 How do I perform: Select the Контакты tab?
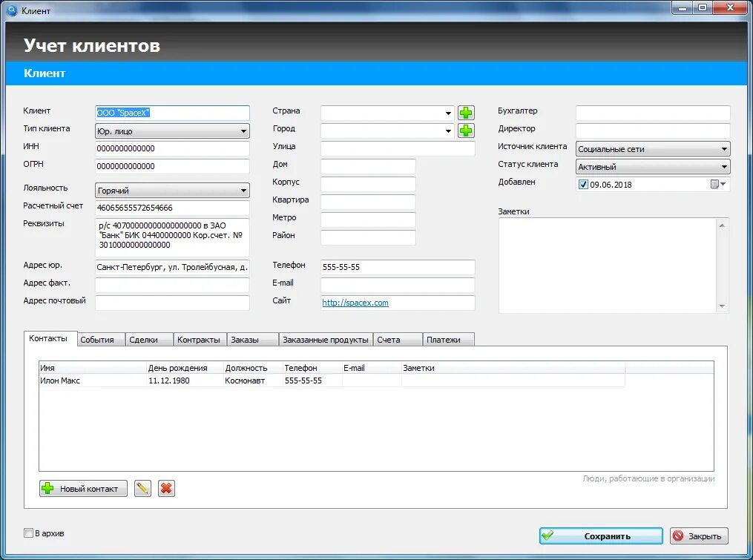[50, 338]
